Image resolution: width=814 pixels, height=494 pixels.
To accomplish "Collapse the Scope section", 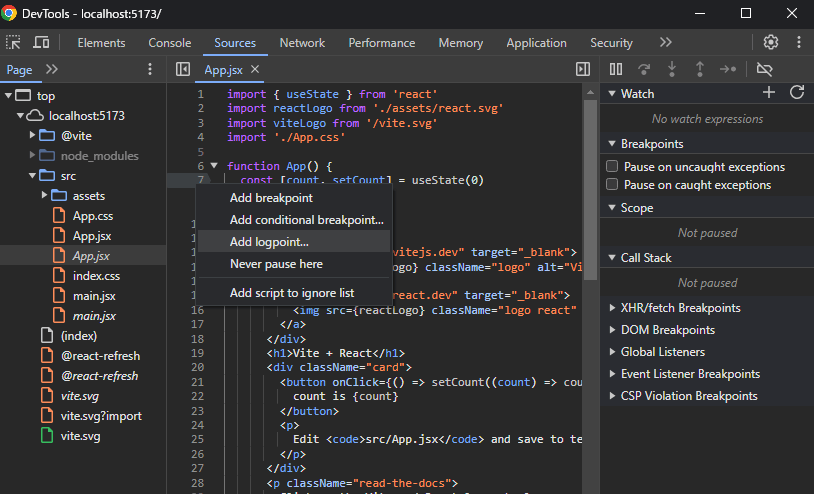I will [x=612, y=208].
